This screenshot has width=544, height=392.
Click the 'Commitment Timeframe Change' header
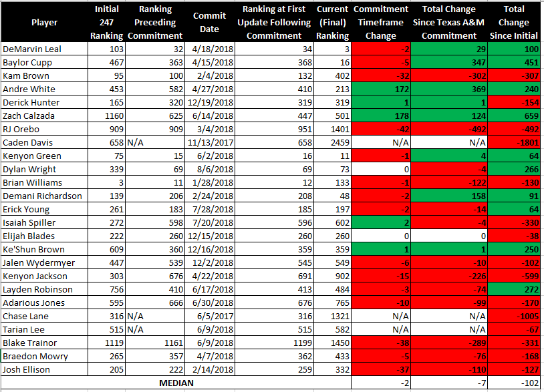click(381, 22)
